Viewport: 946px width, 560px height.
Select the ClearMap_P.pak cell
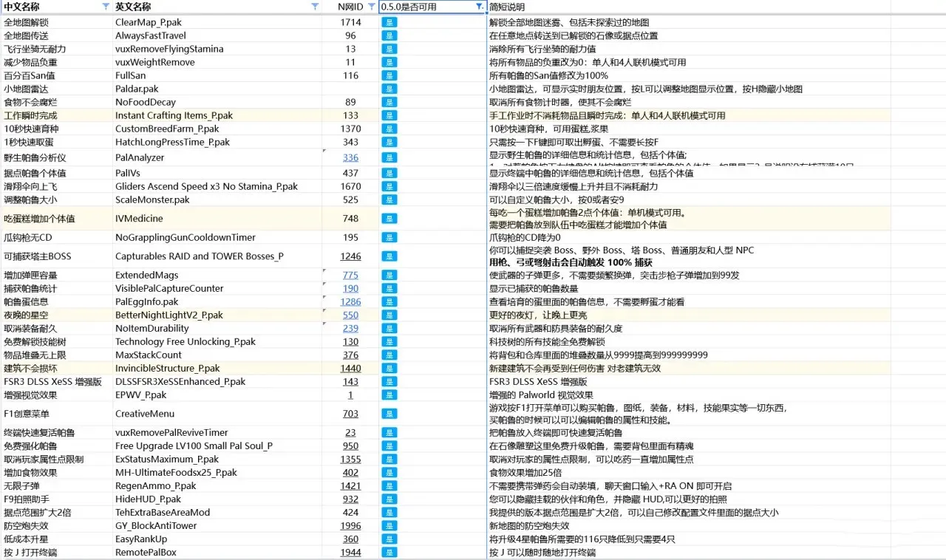pyautogui.click(x=217, y=22)
